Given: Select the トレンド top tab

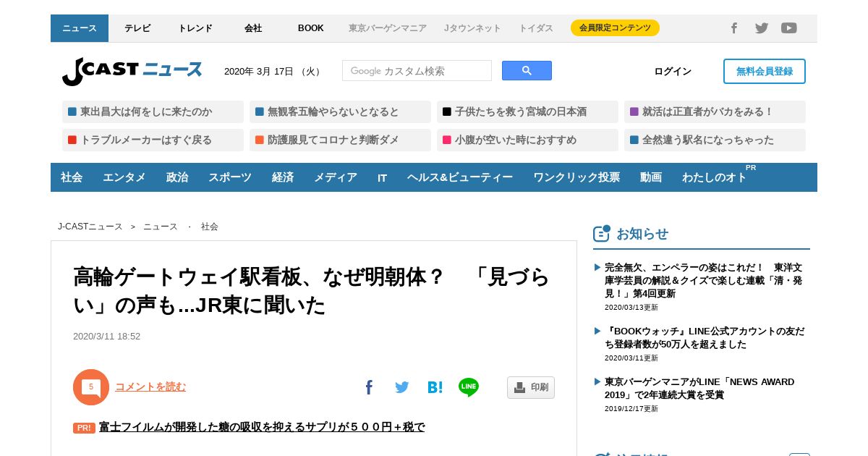Looking at the screenshot, I should pos(195,28).
